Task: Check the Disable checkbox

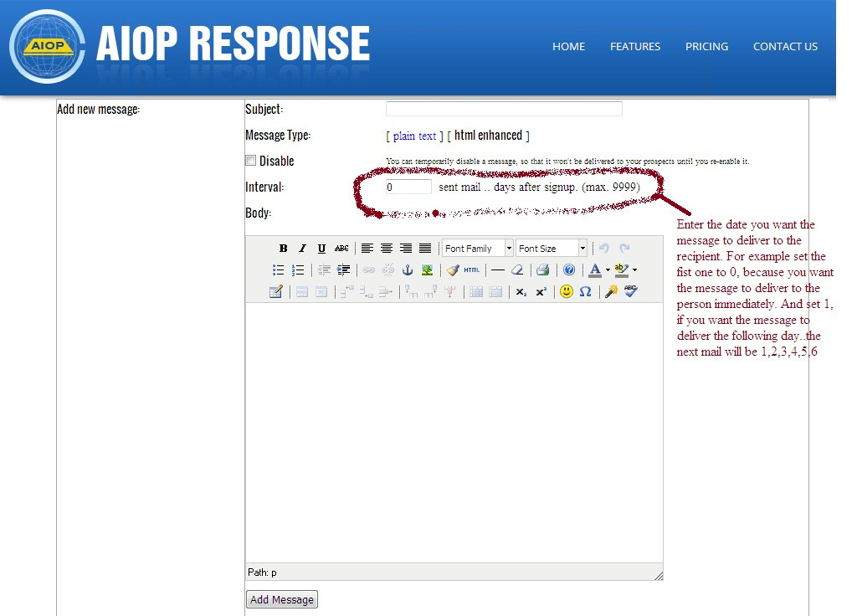Action: (x=251, y=160)
